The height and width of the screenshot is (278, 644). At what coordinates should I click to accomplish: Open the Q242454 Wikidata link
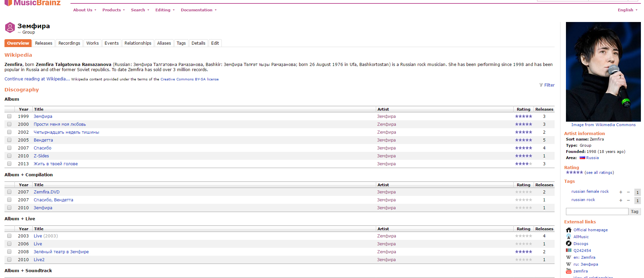tap(582, 251)
